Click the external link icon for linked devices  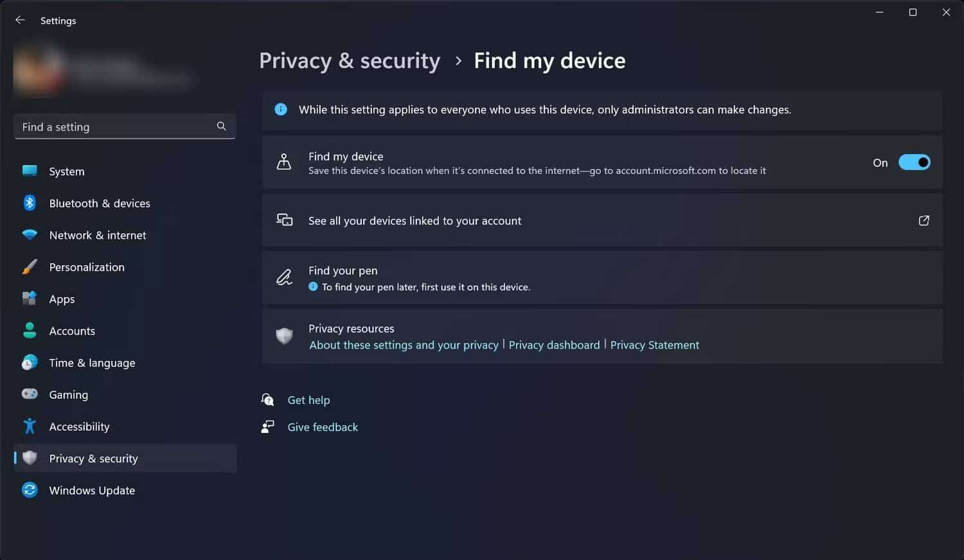pyautogui.click(x=924, y=220)
